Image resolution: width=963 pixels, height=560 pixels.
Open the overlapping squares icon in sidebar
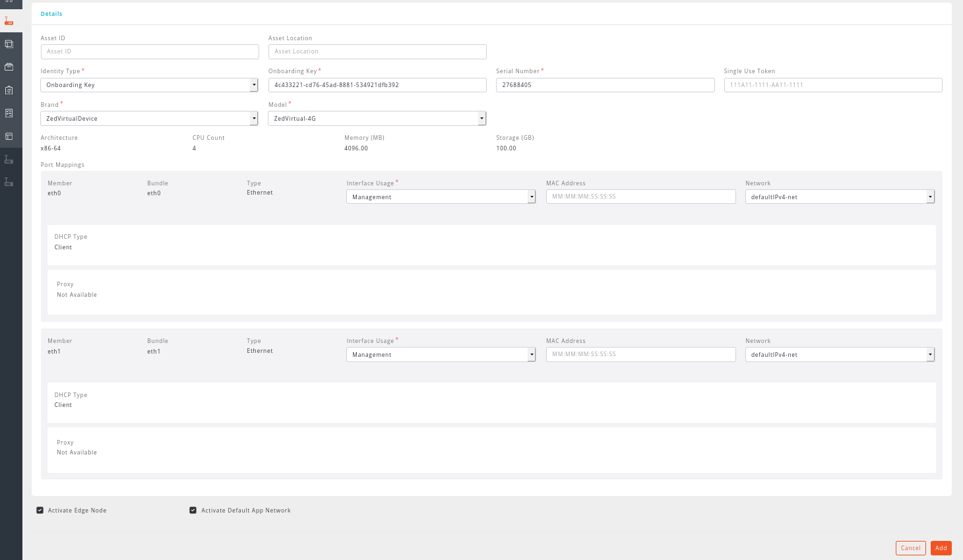click(x=9, y=44)
